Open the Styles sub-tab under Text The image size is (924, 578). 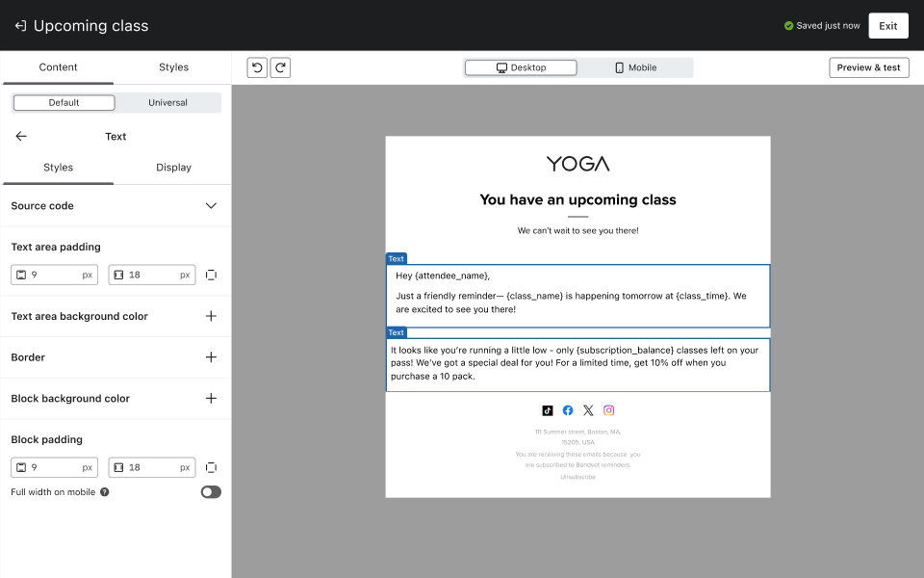(x=58, y=168)
